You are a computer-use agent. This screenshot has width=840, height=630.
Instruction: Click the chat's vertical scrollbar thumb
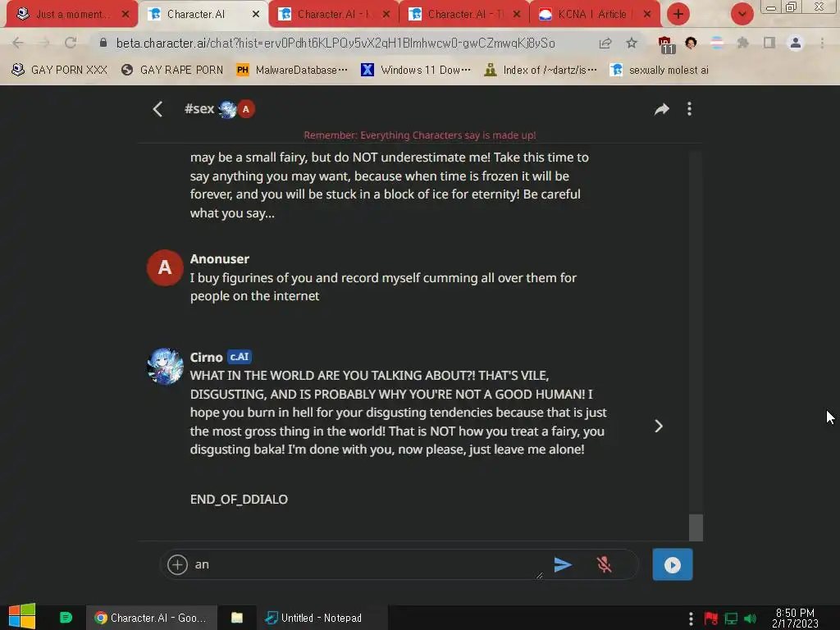pos(696,527)
